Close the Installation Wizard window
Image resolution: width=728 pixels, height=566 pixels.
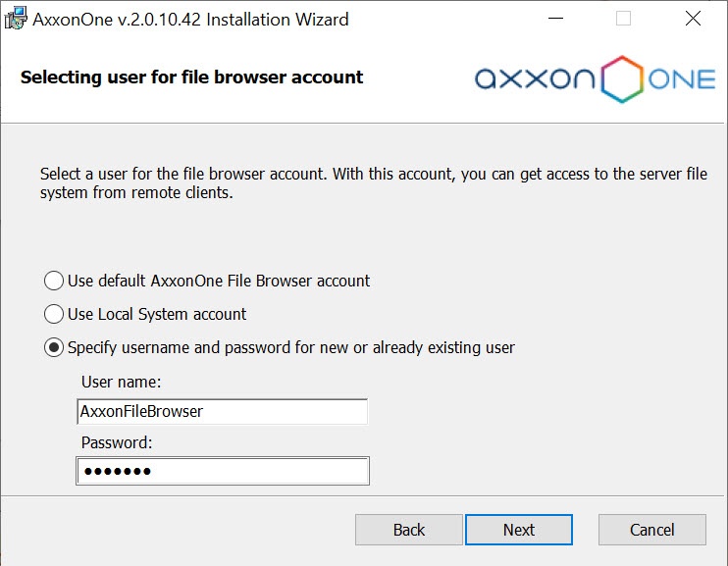pos(693,19)
